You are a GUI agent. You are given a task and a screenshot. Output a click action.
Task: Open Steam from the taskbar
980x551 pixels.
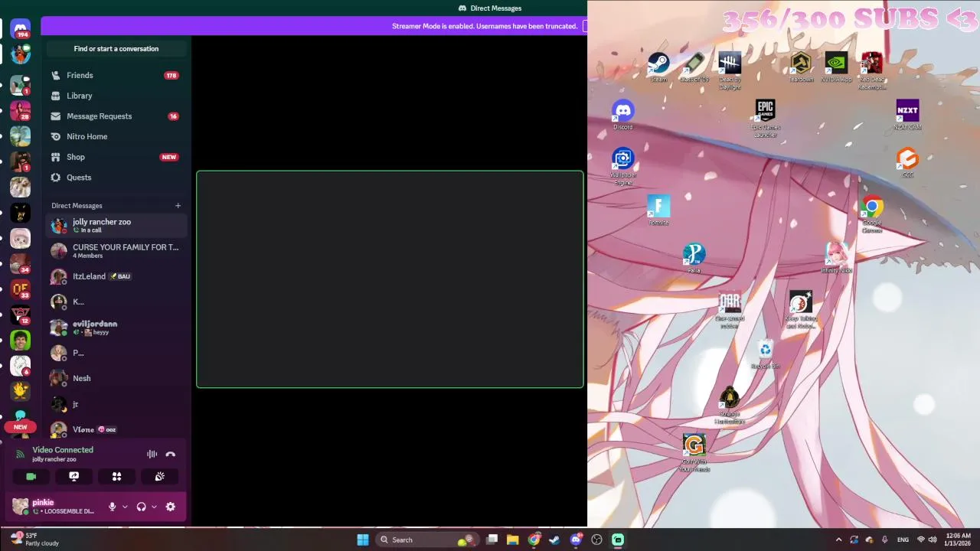point(554,540)
